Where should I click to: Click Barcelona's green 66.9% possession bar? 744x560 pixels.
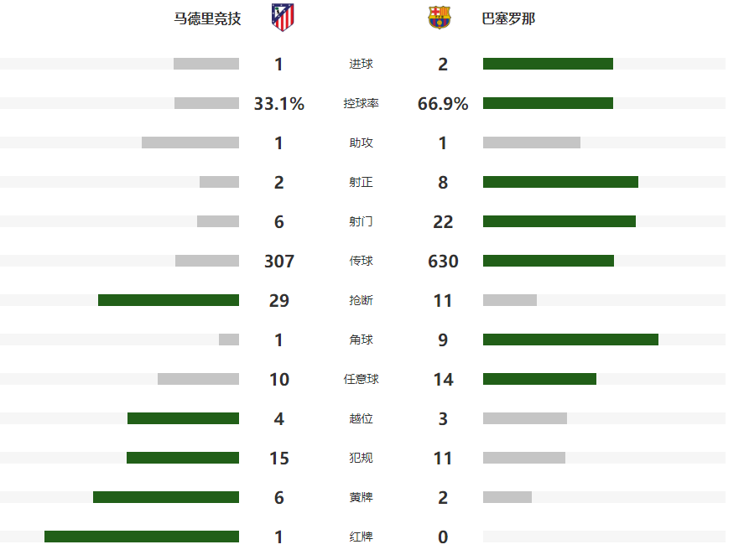[548, 103]
